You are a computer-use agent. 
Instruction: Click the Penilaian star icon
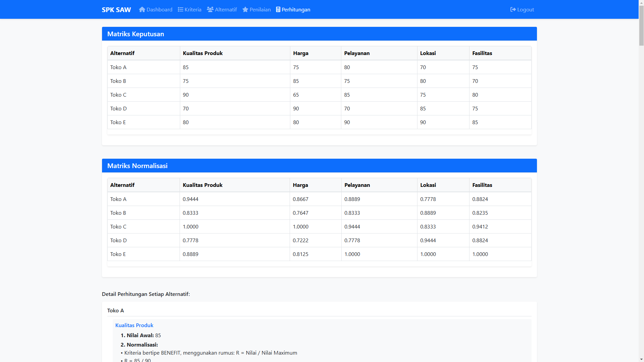245,9
